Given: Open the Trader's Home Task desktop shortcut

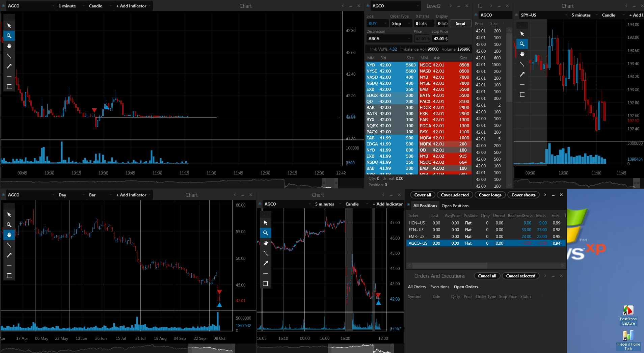Looking at the screenshot, I should click(x=628, y=340).
